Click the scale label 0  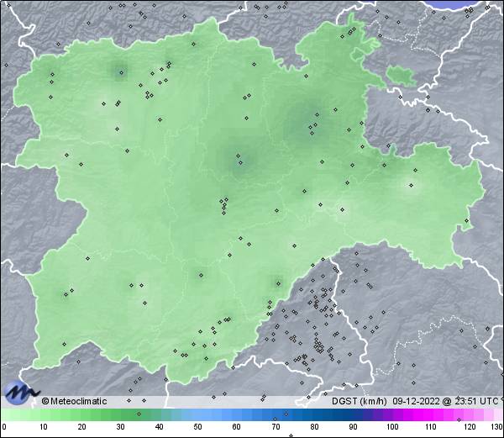(x=4, y=427)
